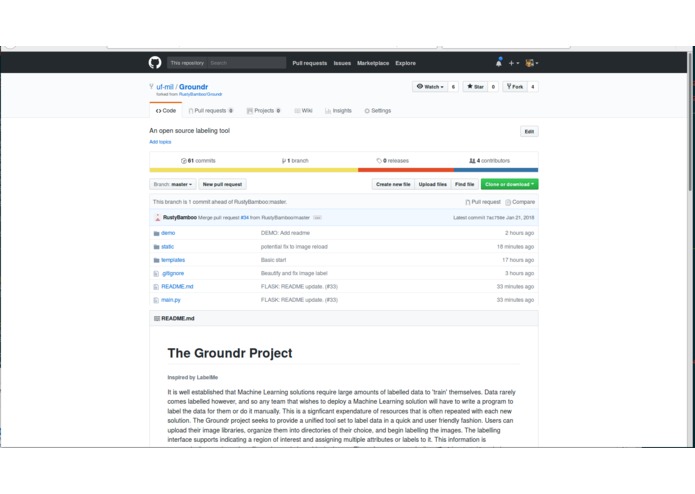Image resolution: width=695 pixels, height=494 pixels.
Task: Follow the RustyBamboo/Groundr forked-from link
Action: pos(200,94)
